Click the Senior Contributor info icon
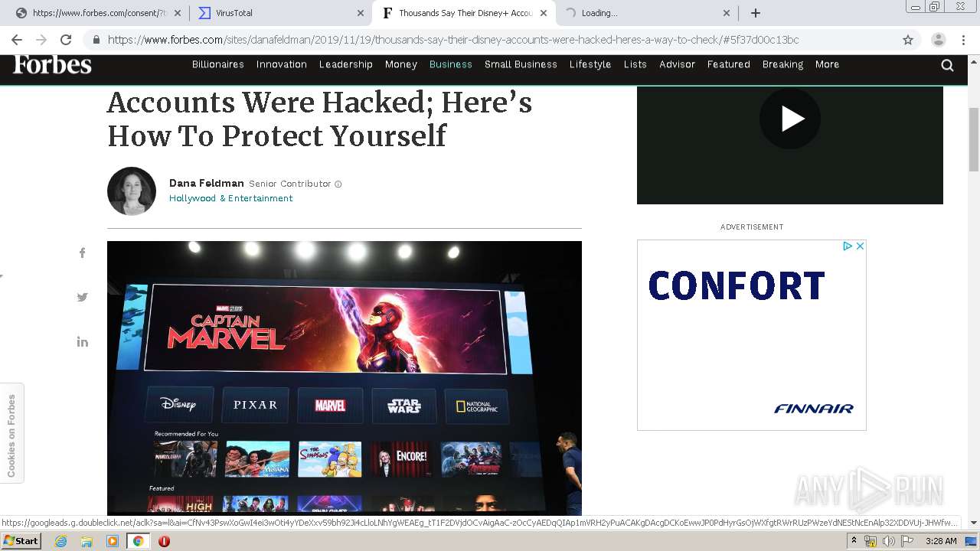This screenshot has width=980, height=551. (x=338, y=184)
